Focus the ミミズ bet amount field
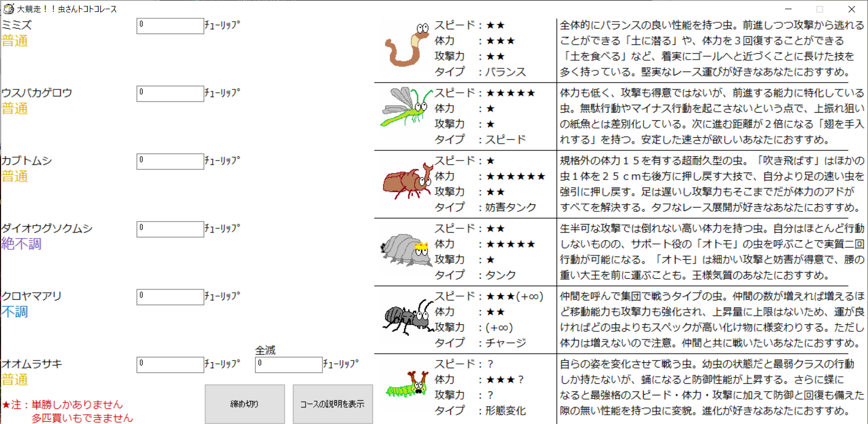This screenshot has height=424, width=868. [170, 25]
